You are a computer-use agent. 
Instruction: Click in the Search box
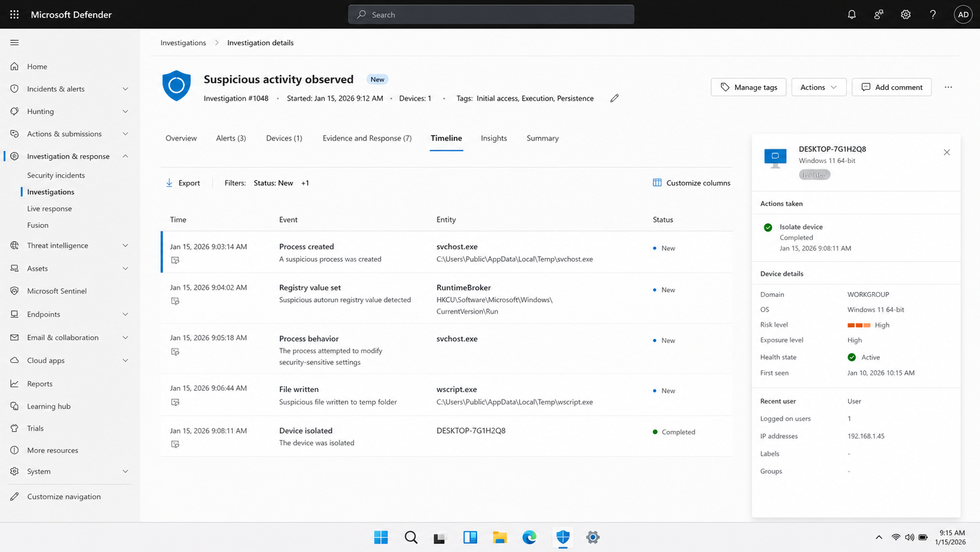point(491,15)
